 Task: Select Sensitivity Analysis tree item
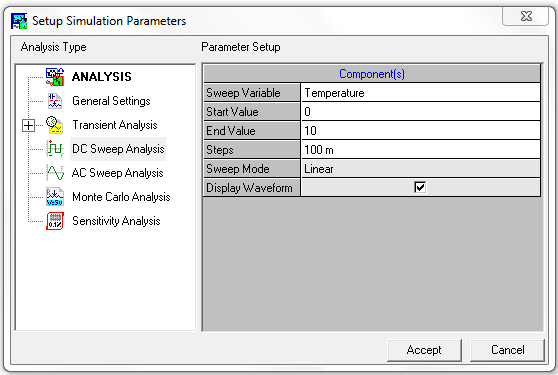coord(116,221)
